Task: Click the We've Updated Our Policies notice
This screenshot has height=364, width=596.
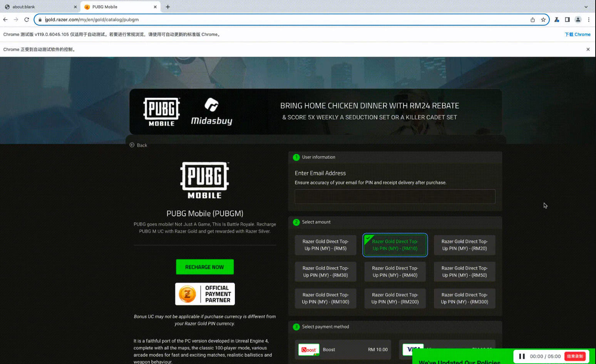Action: point(460,362)
